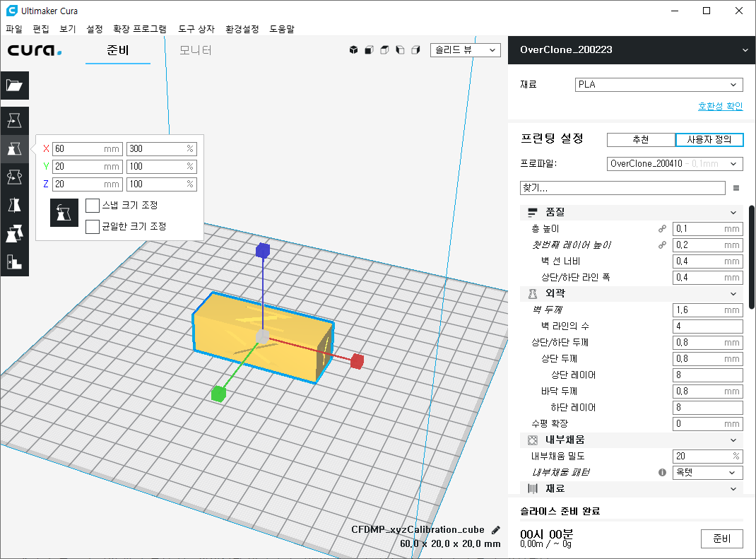
Task: Collapse the 내부채움 settings section
Action: [632, 440]
